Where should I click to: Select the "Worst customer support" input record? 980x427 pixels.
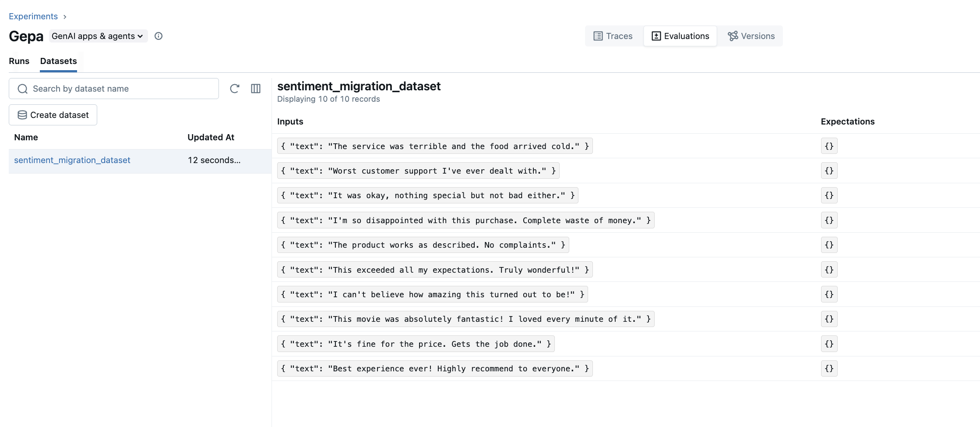pyautogui.click(x=418, y=171)
